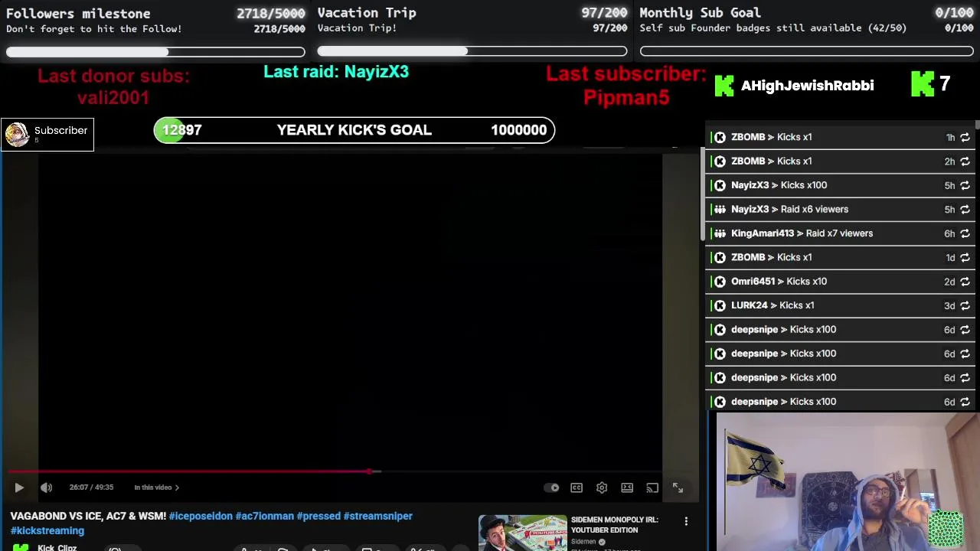Click the Monthly Sub Goal progress bar
The height and width of the screenshot is (551, 980).
[807, 51]
